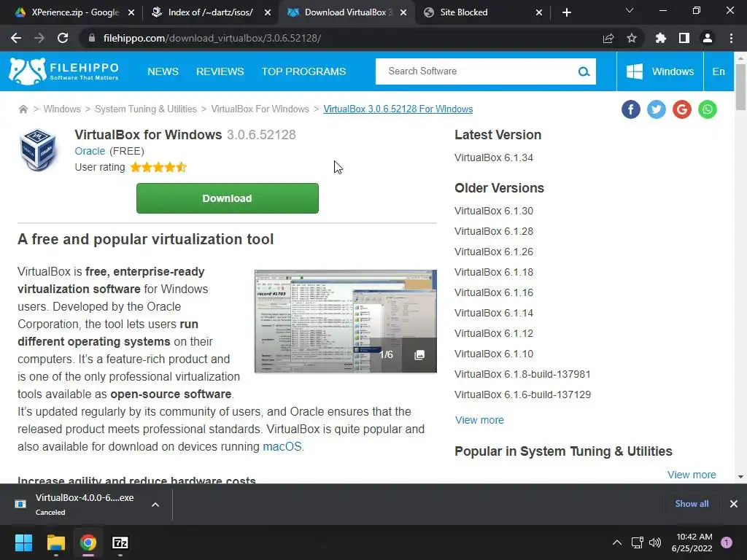This screenshot has width=747, height=560.
Task: Open VirtualBox 6.1.8-build-137981 link
Action: tap(522, 374)
